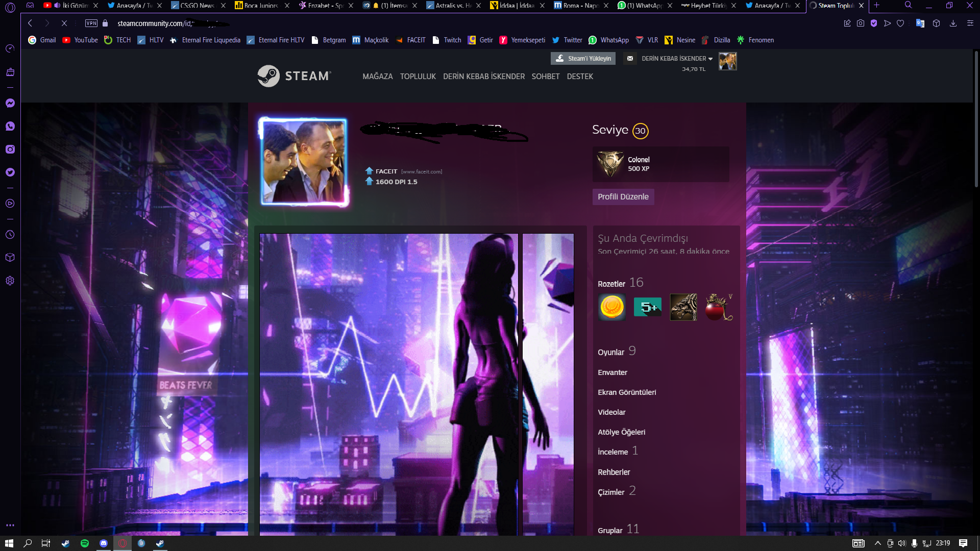Open Opera easy setup menu
Screen dimensions: 980x551
(x=970, y=23)
